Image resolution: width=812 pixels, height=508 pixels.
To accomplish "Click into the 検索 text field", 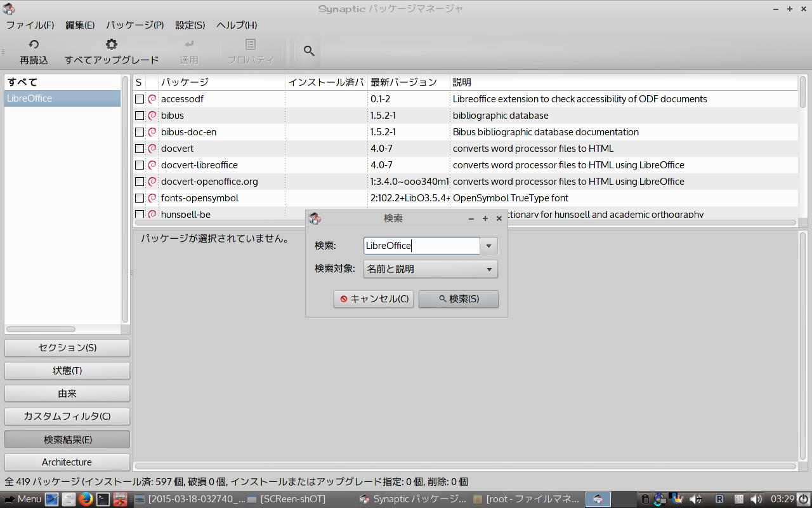I will point(422,246).
